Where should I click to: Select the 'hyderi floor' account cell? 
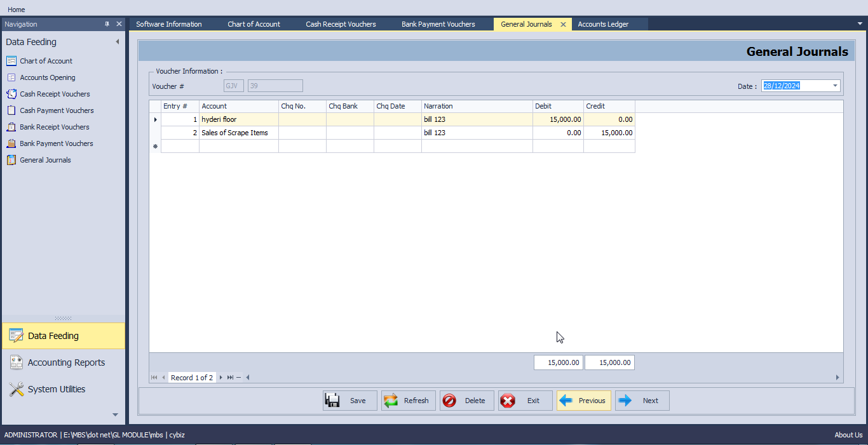239,119
